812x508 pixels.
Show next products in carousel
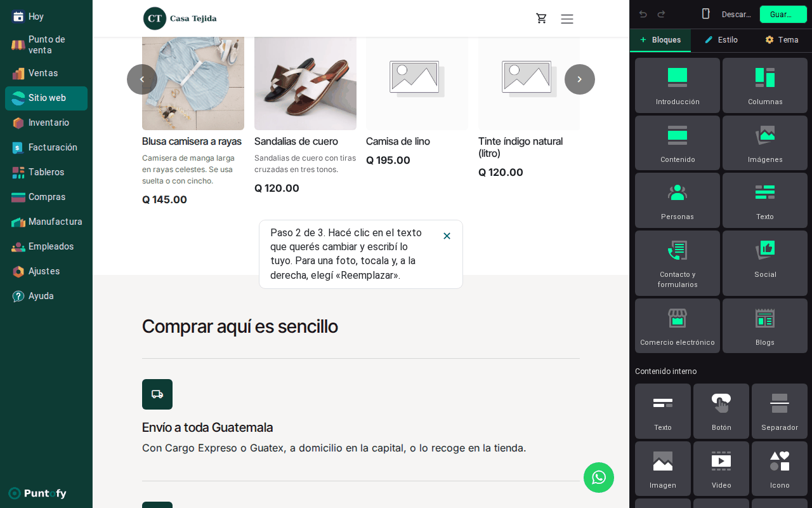coord(580,79)
